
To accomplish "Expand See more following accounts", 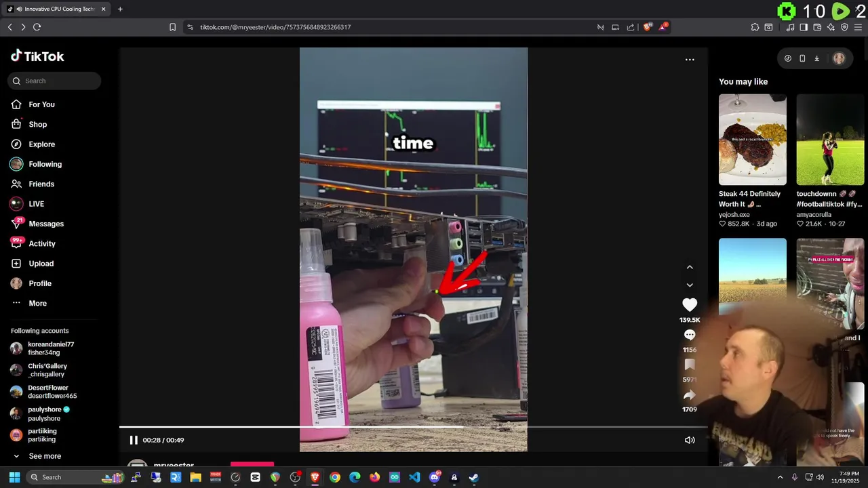I will pyautogui.click(x=45, y=456).
